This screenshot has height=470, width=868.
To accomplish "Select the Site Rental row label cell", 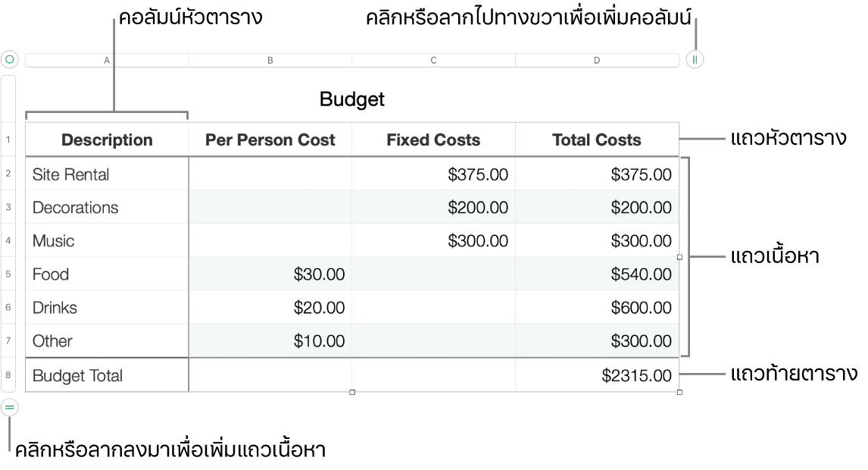I will tap(107, 174).
